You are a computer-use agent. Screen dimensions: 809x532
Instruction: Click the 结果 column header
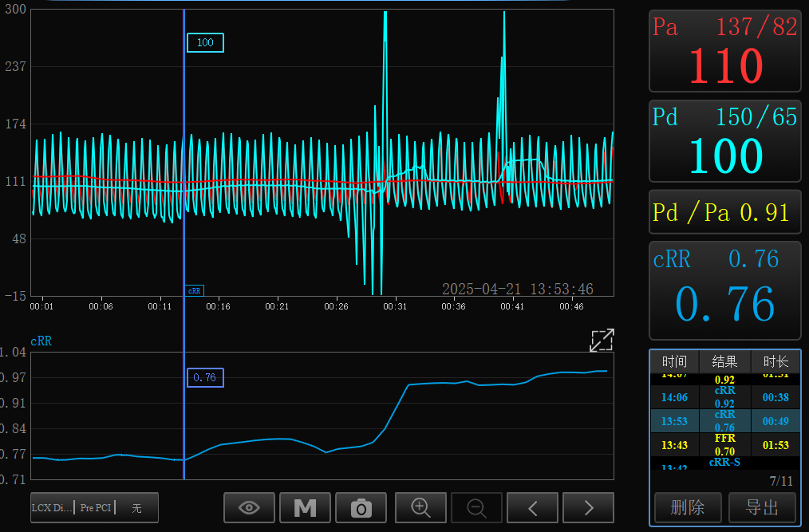tap(725, 361)
